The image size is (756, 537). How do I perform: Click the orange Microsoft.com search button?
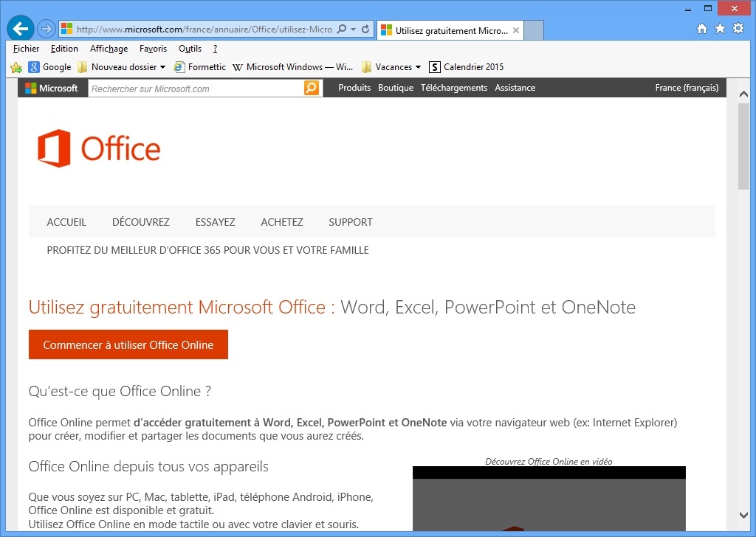tap(312, 88)
